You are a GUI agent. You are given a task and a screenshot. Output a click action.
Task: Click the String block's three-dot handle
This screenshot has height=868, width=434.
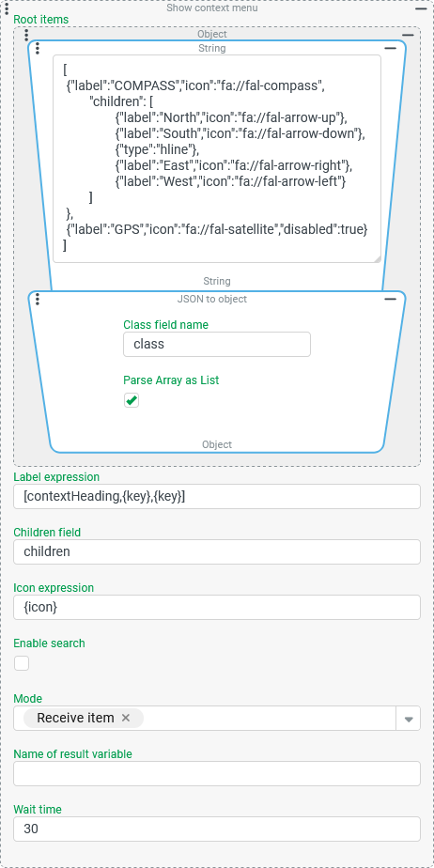37,49
